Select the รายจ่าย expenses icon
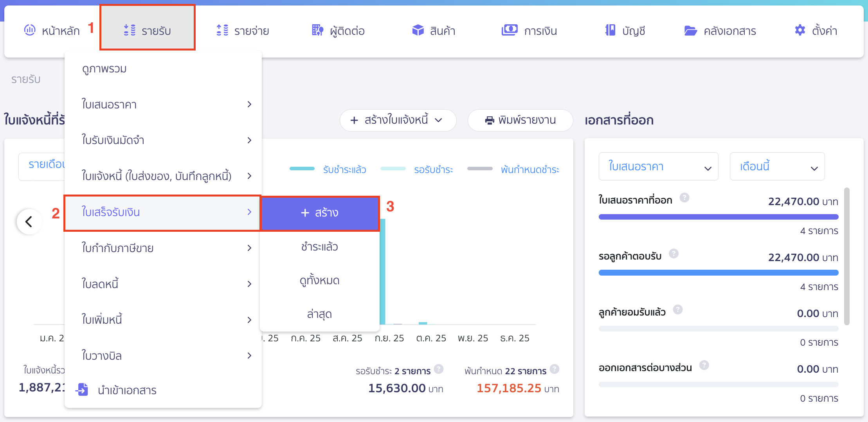The height and width of the screenshot is (422, 868). click(x=222, y=30)
